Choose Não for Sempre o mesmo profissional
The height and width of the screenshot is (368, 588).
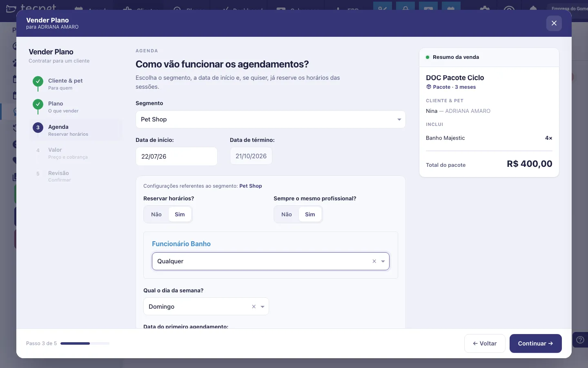[x=287, y=214]
